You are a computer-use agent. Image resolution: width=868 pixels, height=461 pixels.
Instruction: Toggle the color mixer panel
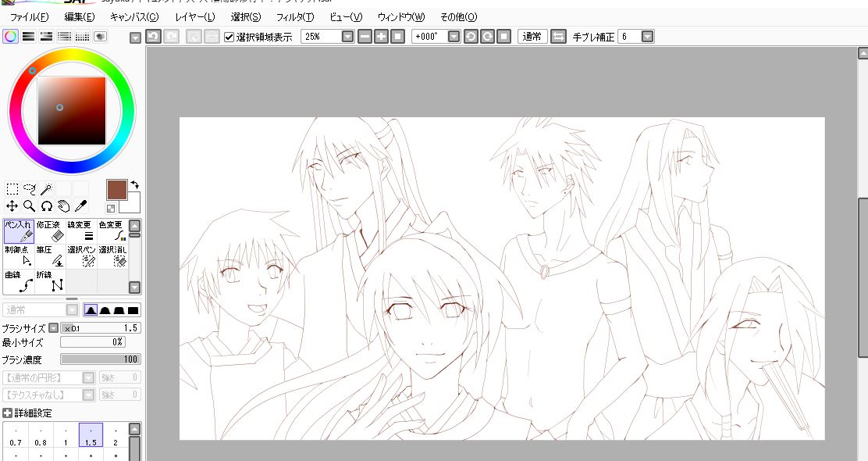[x=64, y=37]
